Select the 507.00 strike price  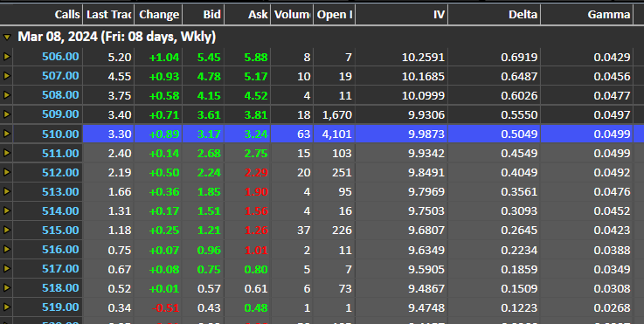[60, 76]
